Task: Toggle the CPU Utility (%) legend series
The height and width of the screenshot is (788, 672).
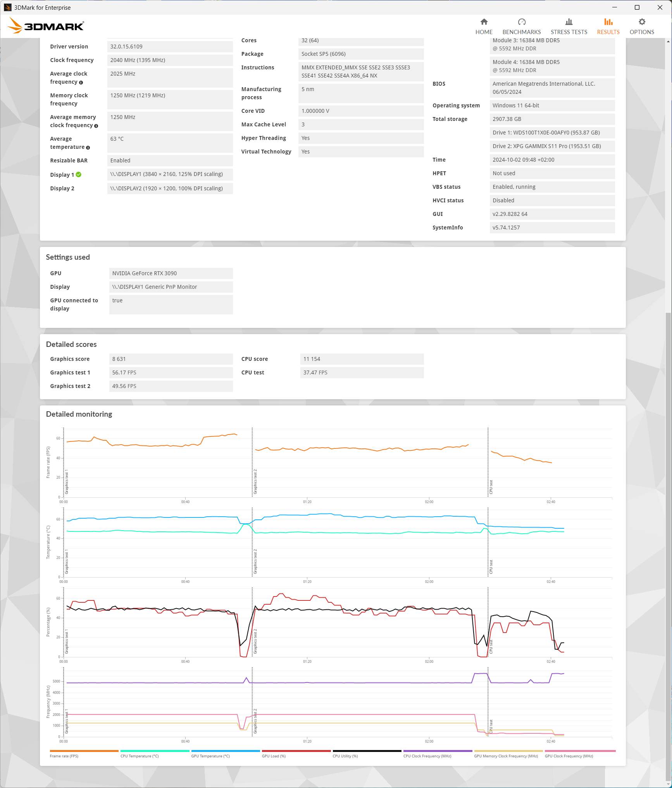Action: coord(367,754)
